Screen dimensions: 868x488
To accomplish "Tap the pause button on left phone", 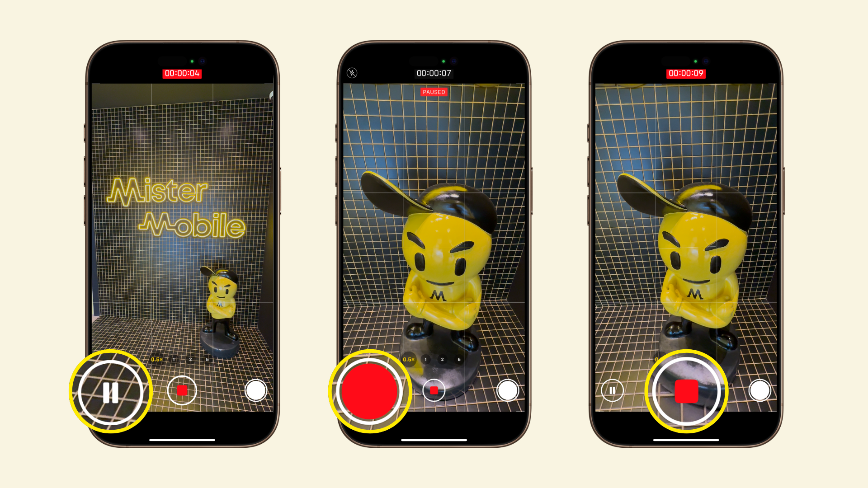I will click(x=109, y=390).
